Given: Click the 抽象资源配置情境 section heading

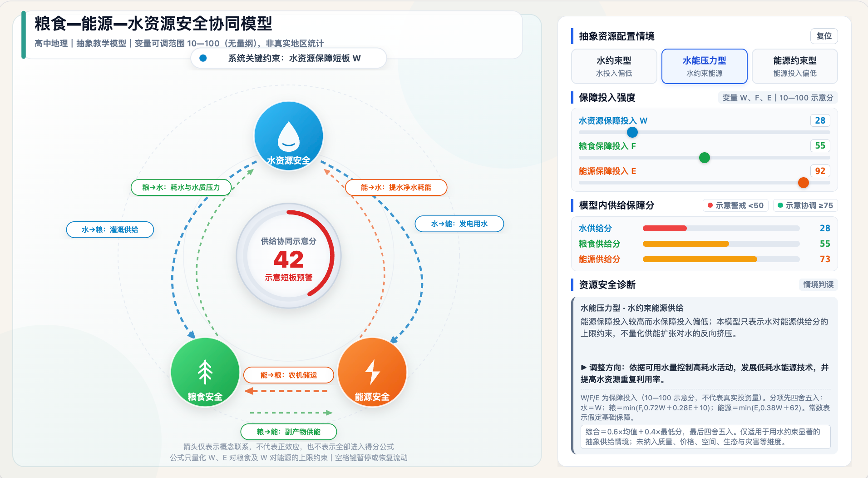Looking at the screenshot, I should (x=616, y=36).
